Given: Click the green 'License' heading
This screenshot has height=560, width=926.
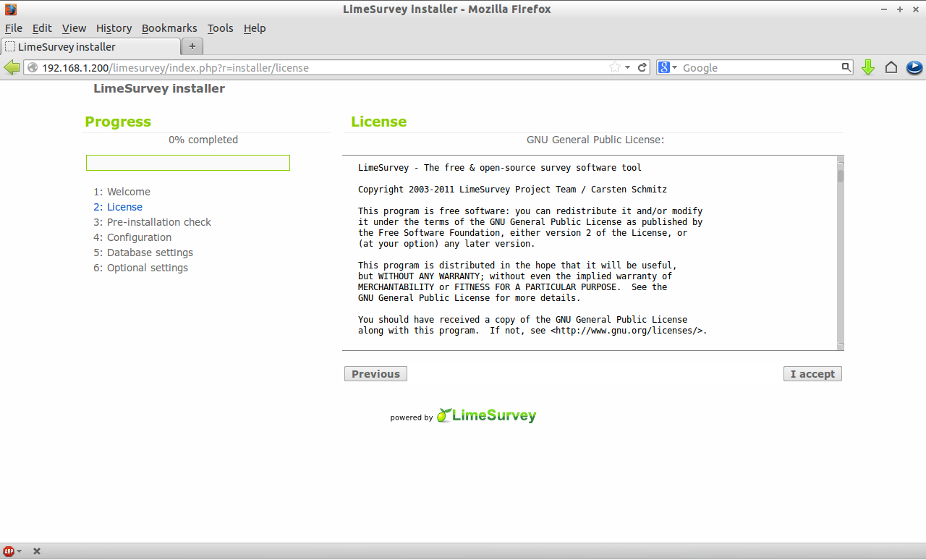Looking at the screenshot, I should [x=379, y=122].
